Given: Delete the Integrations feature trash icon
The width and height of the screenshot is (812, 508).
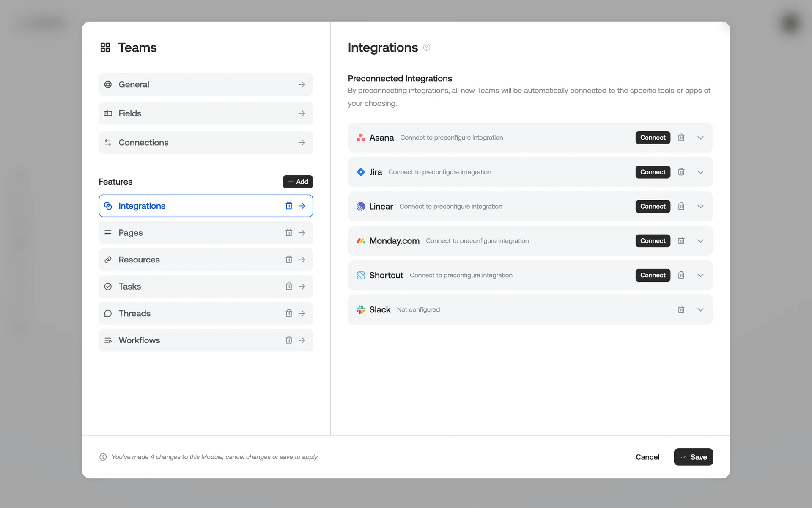Looking at the screenshot, I should 289,206.
